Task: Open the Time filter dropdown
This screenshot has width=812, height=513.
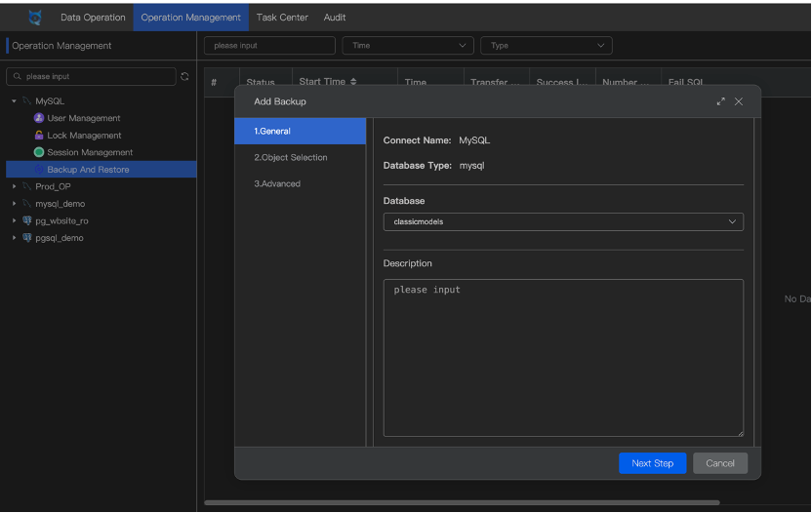Action: pyautogui.click(x=407, y=45)
